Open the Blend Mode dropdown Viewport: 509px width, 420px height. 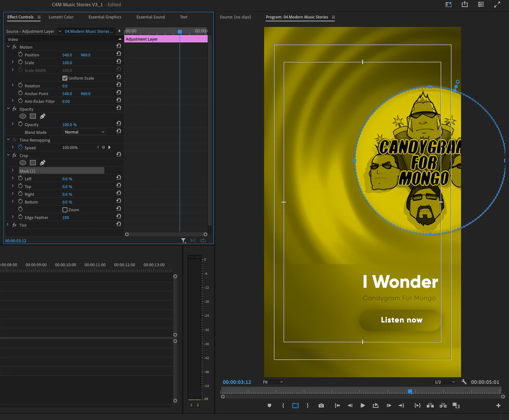pyautogui.click(x=84, y=132)
